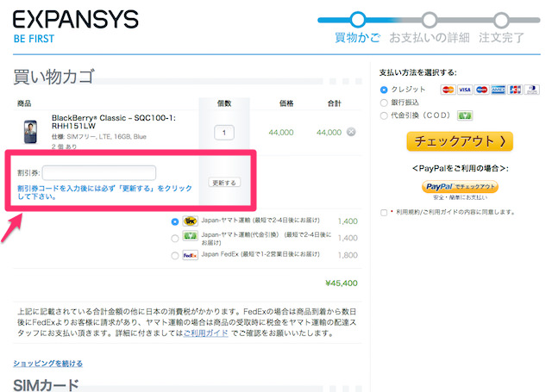Click the BlackBerry Classic product thumbnail
Screen dimensions: 552x392
click(31, 132)
